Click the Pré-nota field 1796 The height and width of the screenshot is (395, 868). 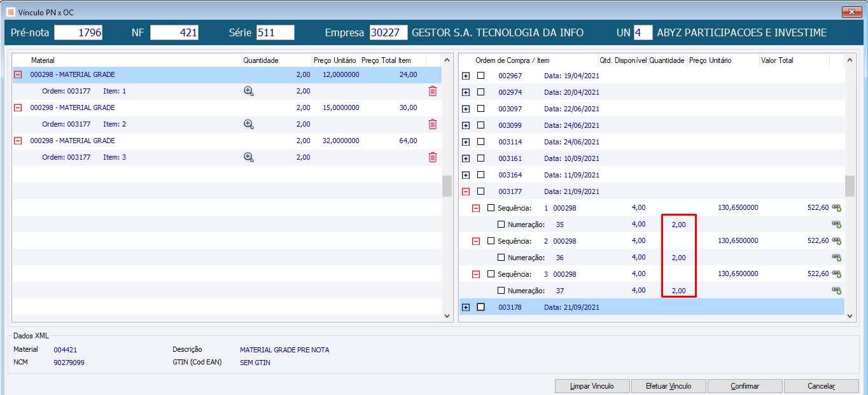(78, 32)
